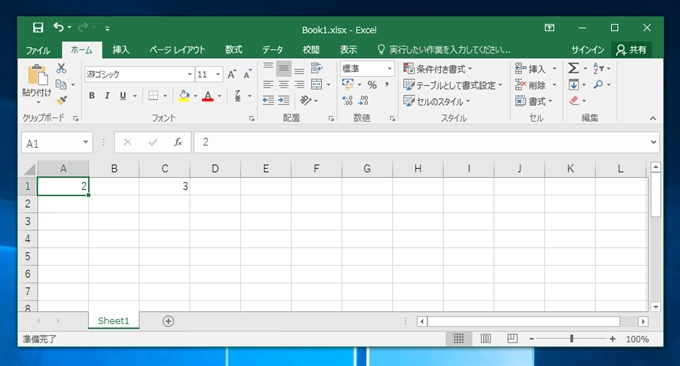
Task: Cut selection with the scissors icon
Action: (62, 68)
